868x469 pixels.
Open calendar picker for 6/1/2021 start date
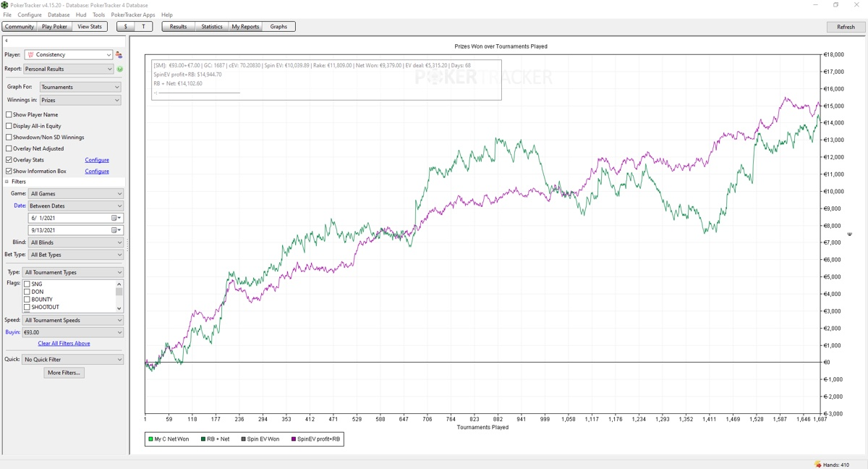click(x=116, y=218)
